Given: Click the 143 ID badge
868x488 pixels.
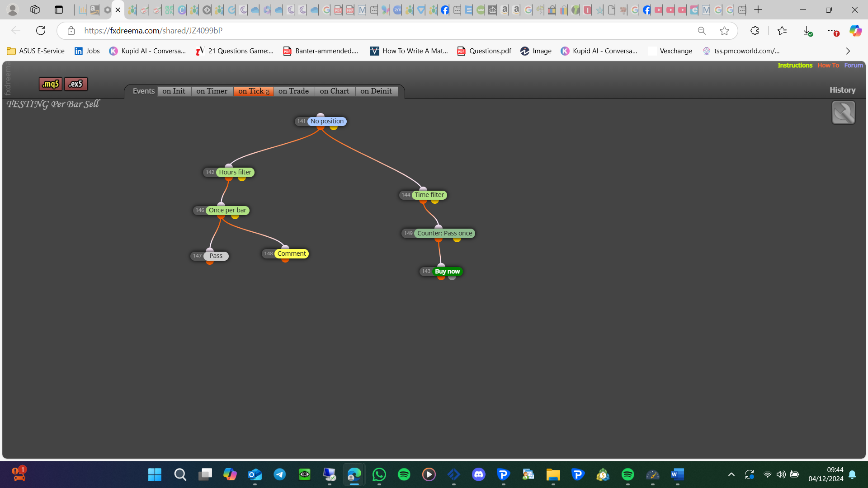Looking at the screenshot, I should (x=426, y=272).
